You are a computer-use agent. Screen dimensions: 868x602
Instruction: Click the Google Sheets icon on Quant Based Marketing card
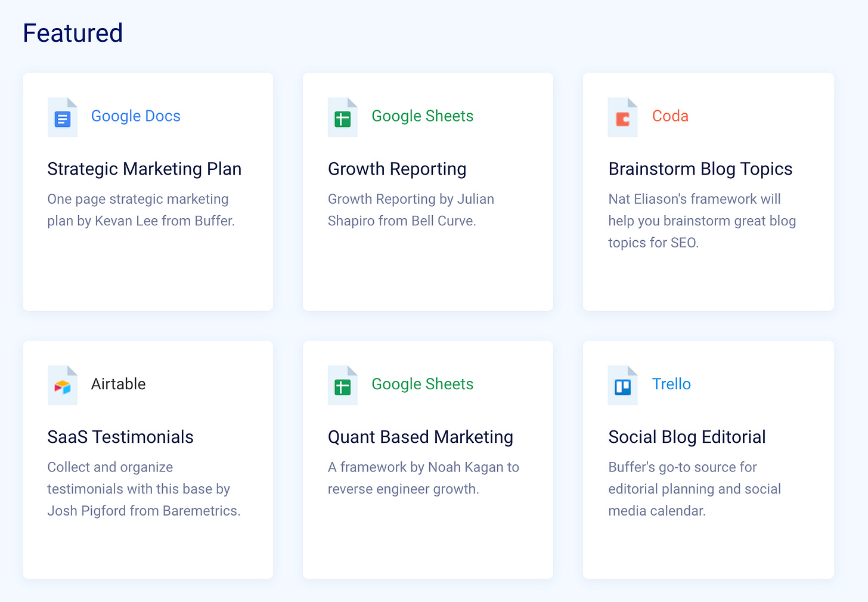coord(343,386)
